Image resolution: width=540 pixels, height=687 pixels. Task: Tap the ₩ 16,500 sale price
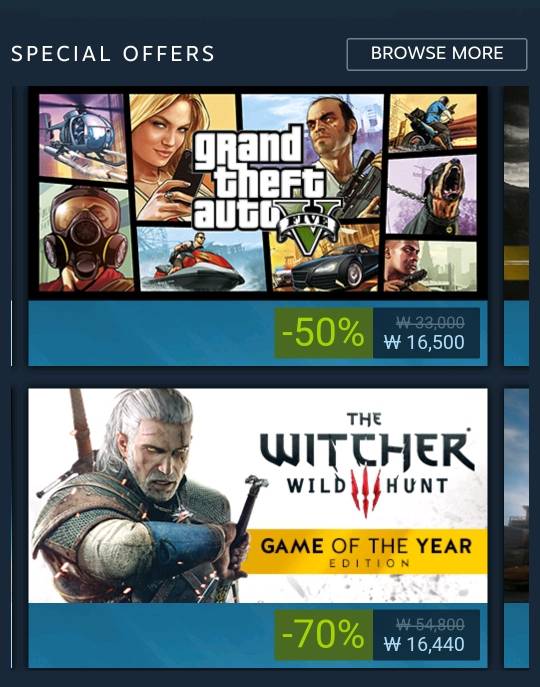(424, 342)
